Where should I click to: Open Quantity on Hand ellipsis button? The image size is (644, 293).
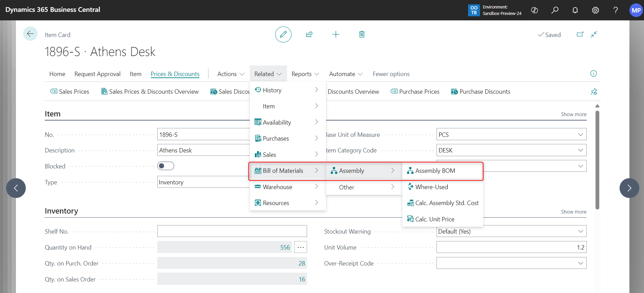click(x=301, y=247)
